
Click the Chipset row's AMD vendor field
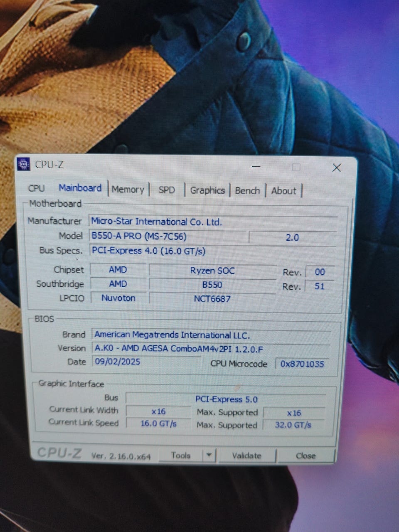point(118,270)
